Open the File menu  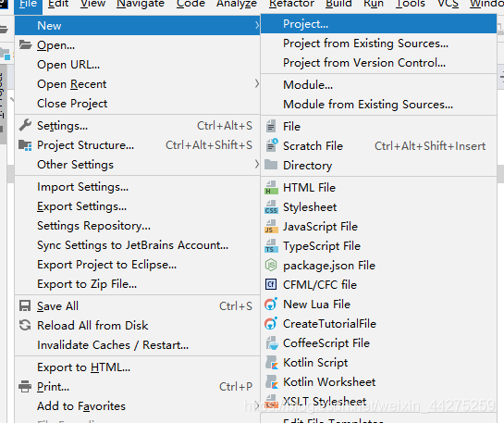[x=29, y=4]
